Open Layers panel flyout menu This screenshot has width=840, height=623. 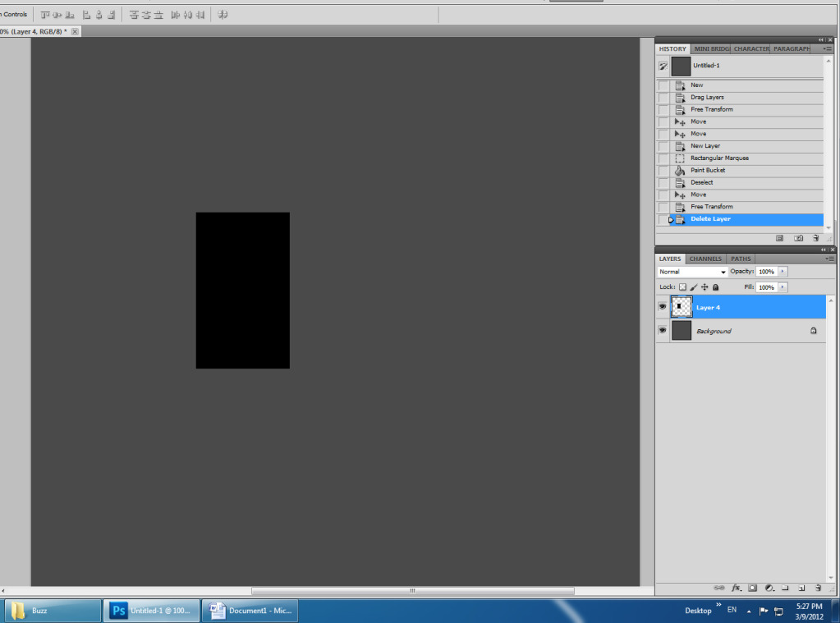click(x=830, y=259)
